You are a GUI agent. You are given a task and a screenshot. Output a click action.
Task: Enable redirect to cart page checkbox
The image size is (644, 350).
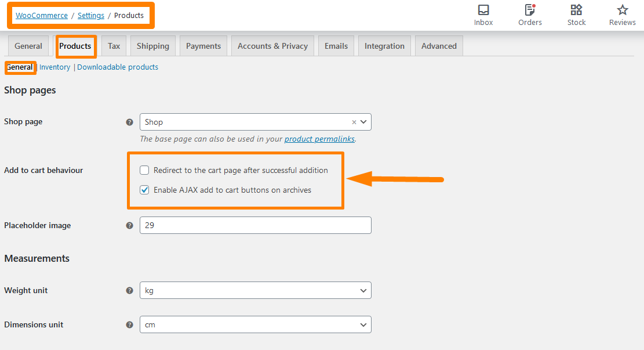coord(144,170)
